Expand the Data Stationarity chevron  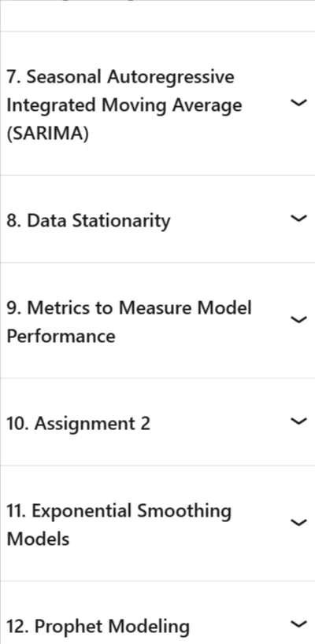(x=298, y=218)
